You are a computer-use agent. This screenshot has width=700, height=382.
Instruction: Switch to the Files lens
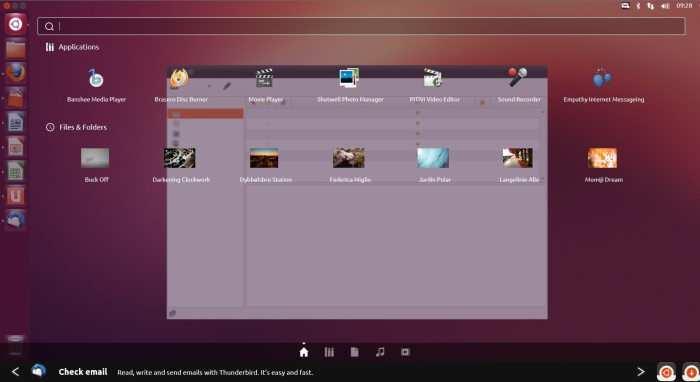(354, 352)
